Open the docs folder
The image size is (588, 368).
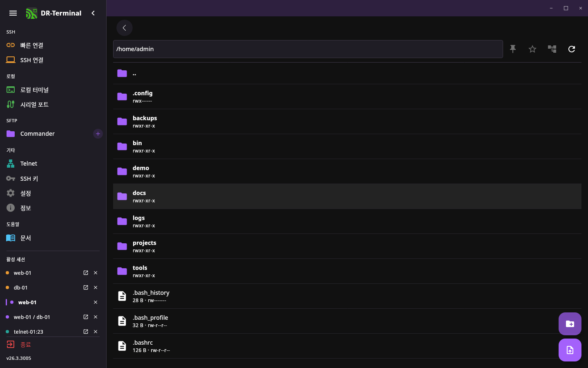(x=347, y=197)
